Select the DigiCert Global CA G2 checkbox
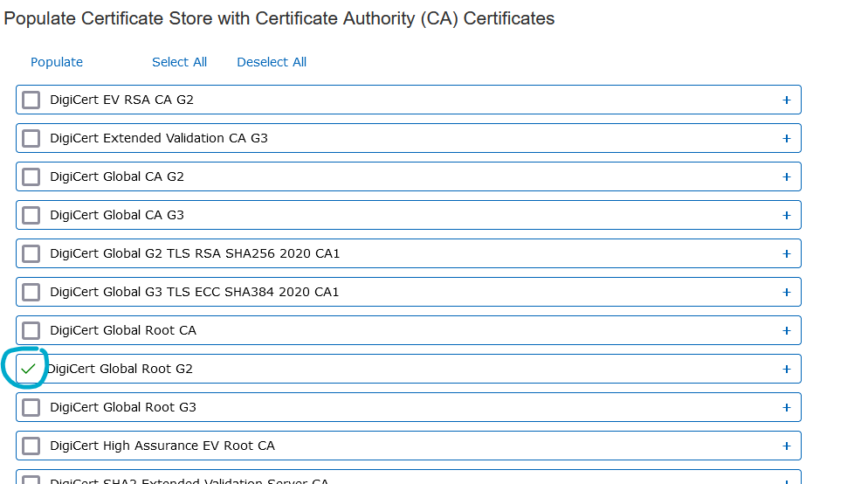 (31, 176)
